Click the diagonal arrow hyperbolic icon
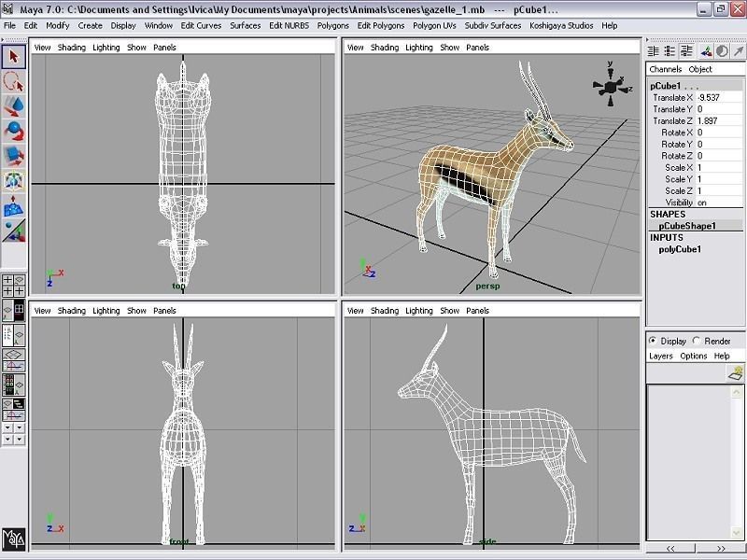Viewport: 747px width, 560px height. [x=739, y=51]
